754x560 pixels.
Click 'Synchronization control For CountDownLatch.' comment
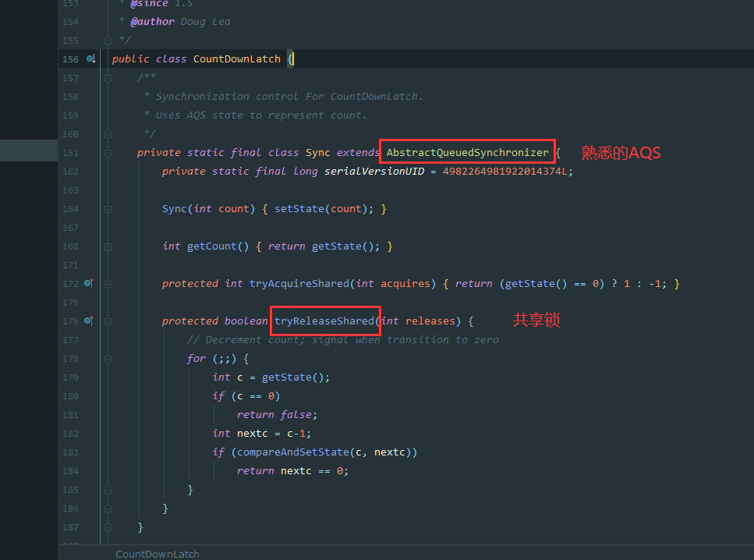pos(289,96)
